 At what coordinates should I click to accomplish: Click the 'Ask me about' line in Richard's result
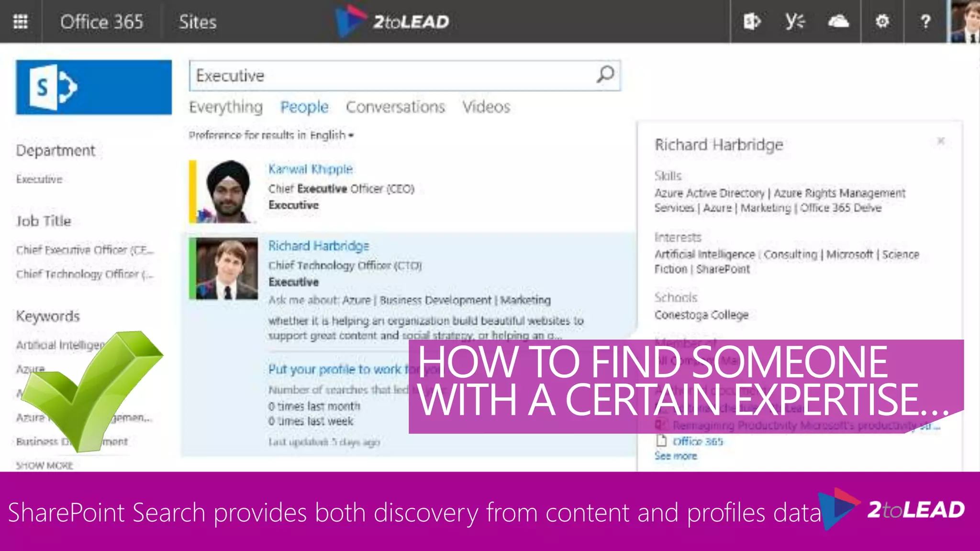click(x=410, y=300)
